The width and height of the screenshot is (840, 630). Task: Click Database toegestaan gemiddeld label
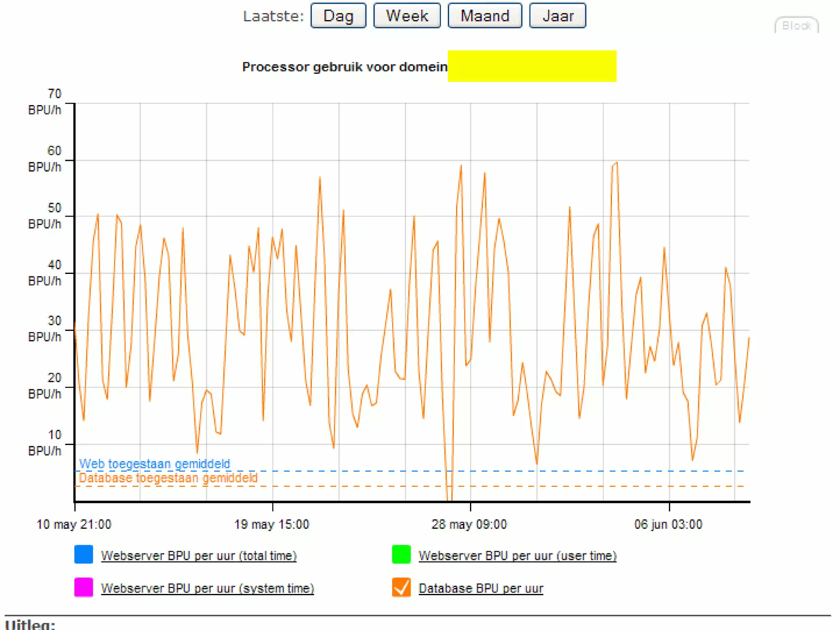point(168,478)
